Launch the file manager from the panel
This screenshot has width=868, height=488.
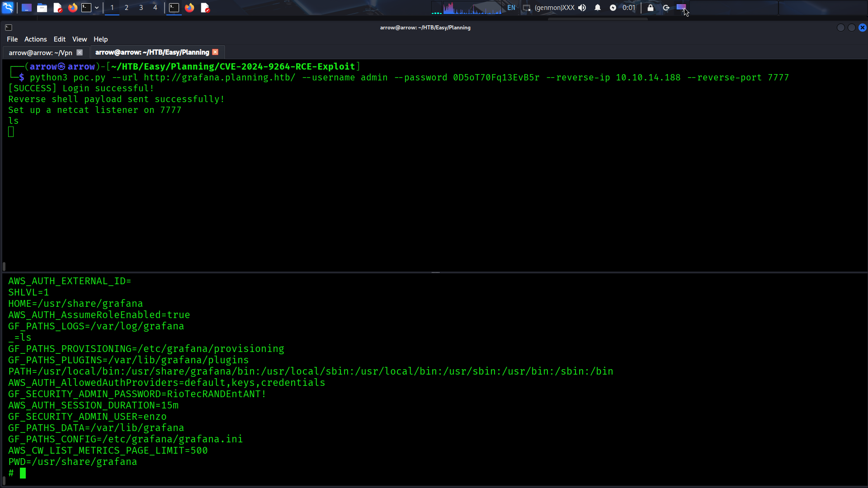point(42,8)
